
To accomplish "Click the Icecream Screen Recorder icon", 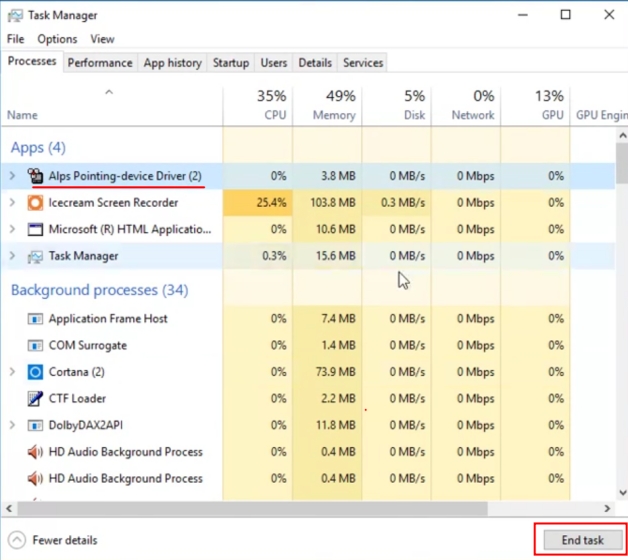I will (x=35, y=203).
